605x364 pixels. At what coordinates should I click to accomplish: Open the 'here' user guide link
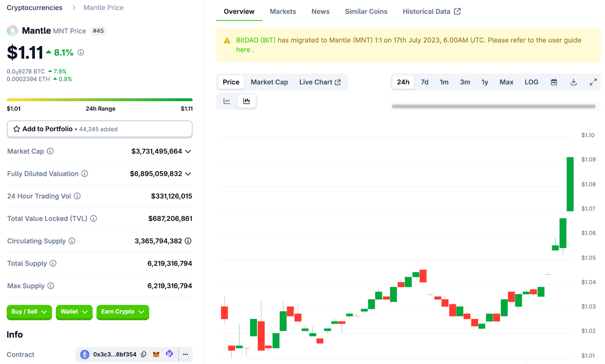pos(243,50)
